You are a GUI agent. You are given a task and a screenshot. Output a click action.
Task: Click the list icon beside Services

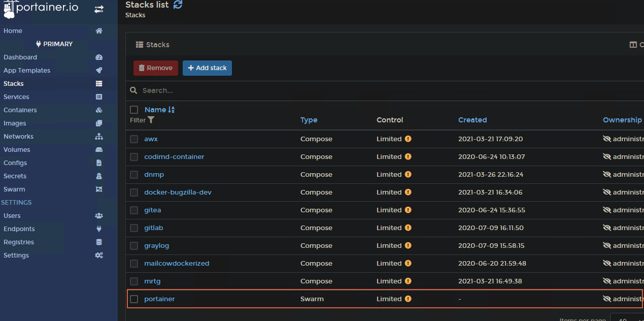(x=99, y=97)
